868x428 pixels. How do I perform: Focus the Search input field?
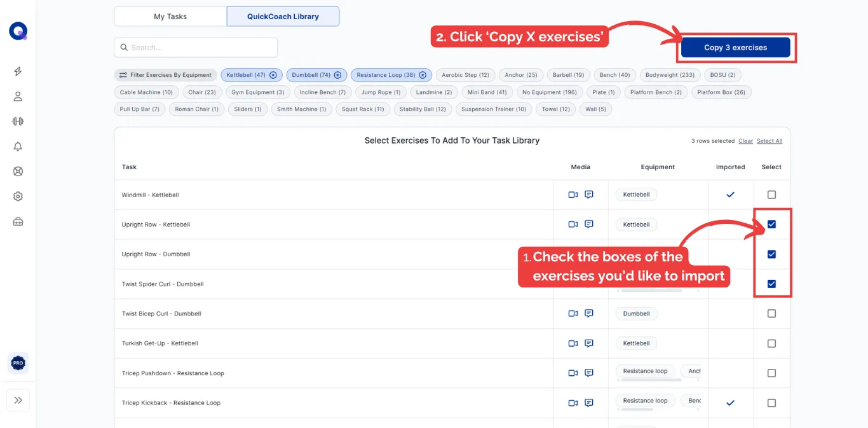point(196,48)
